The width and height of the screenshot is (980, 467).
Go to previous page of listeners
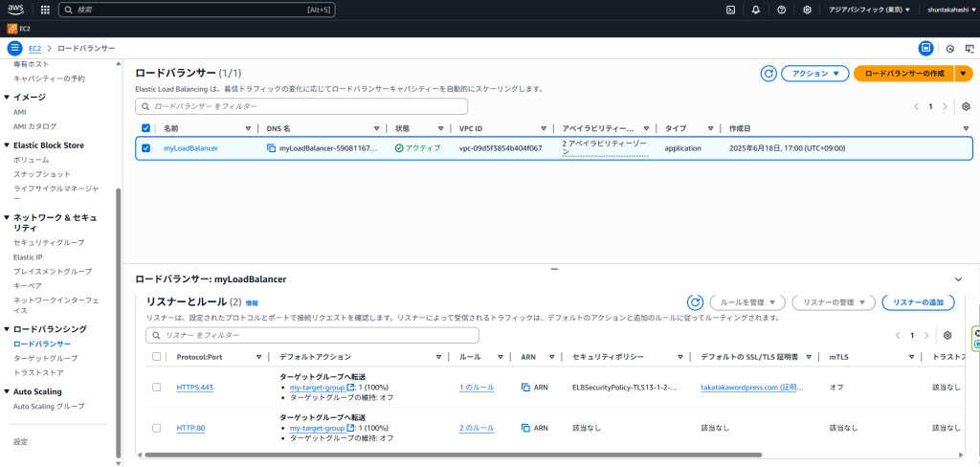(x=898, y=335)
